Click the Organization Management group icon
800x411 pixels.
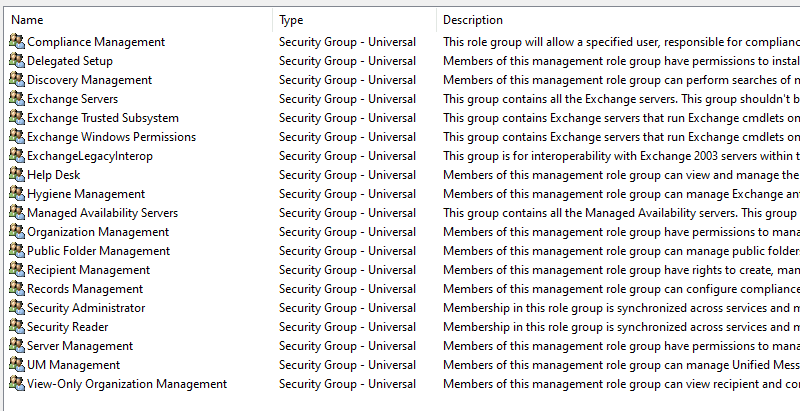pyautogui.click(x=17, y=232)
